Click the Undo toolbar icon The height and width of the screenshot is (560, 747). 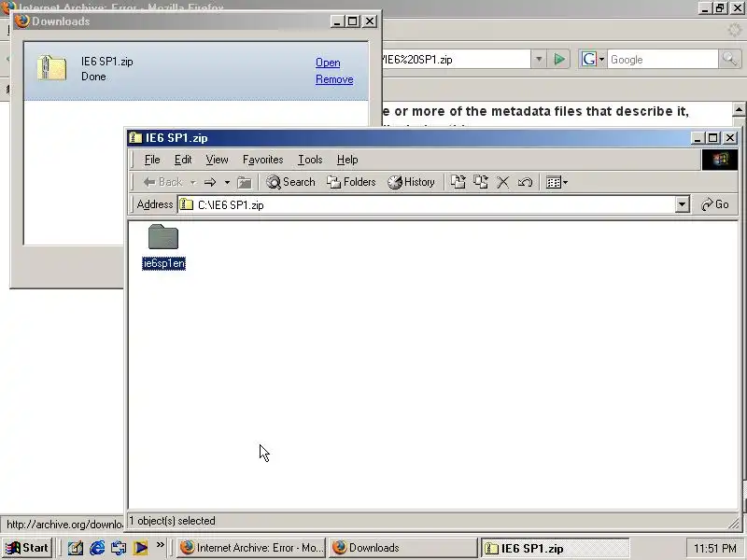tap(525, 182)
